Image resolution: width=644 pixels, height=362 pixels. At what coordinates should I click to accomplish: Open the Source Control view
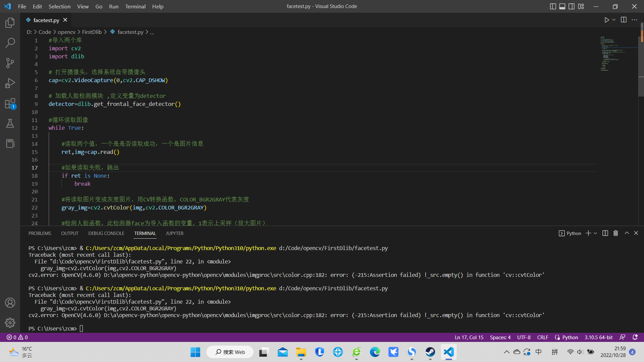(10, 63)
